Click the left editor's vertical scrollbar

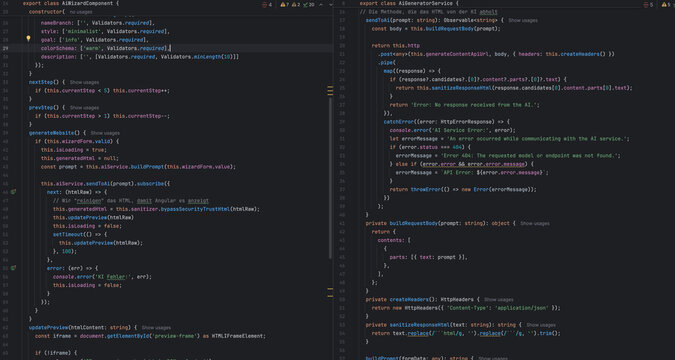pyautogui.click(x=330, y=178)
